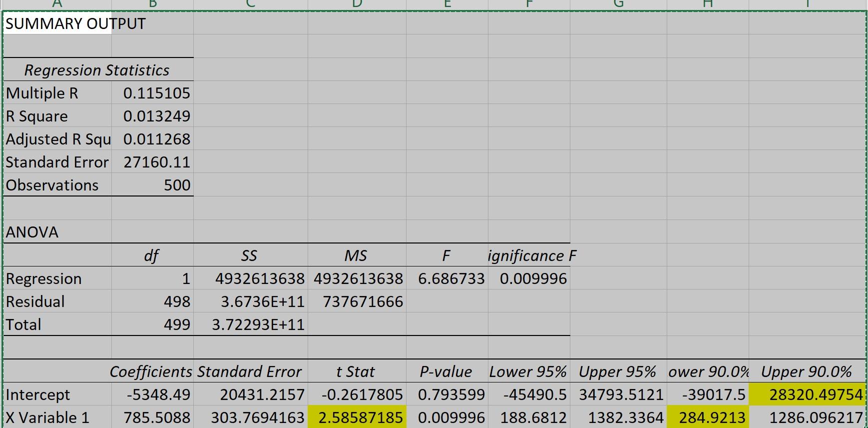The height and width of the screenshot is (428, 868).
Task: Select the Residual MS value 737671666
Action: pos(357,301)
